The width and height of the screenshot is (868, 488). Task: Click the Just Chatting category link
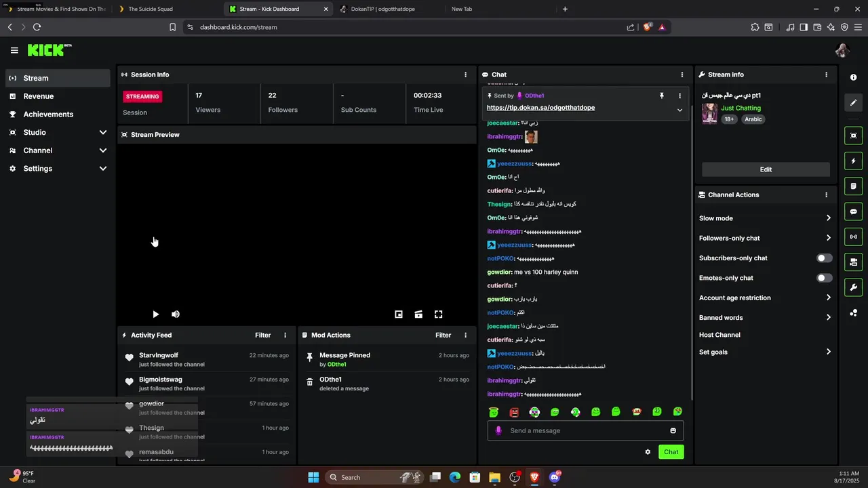coord(741,108)
